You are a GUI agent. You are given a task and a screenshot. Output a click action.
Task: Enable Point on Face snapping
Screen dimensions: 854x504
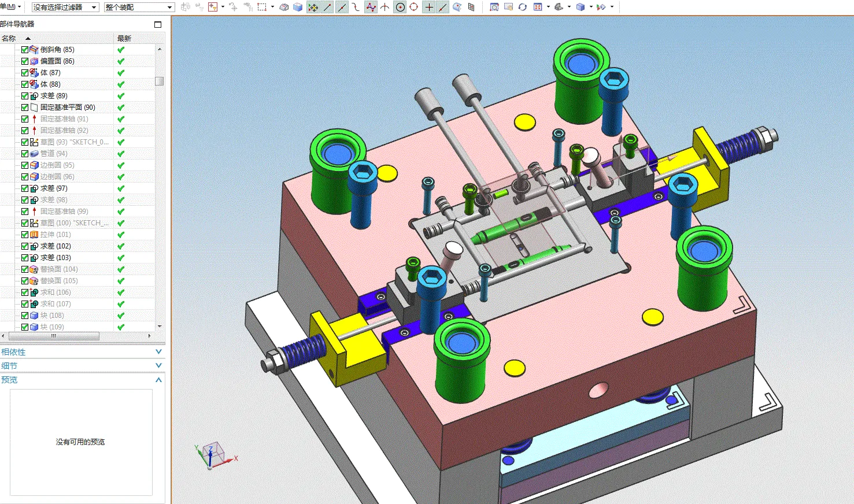point(457,7)
